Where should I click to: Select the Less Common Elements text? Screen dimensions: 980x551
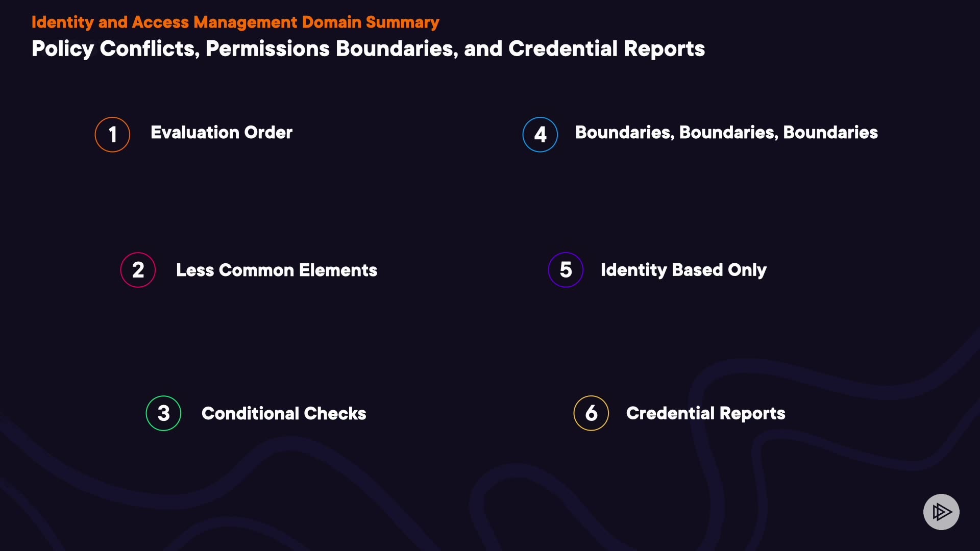point(276,270)
